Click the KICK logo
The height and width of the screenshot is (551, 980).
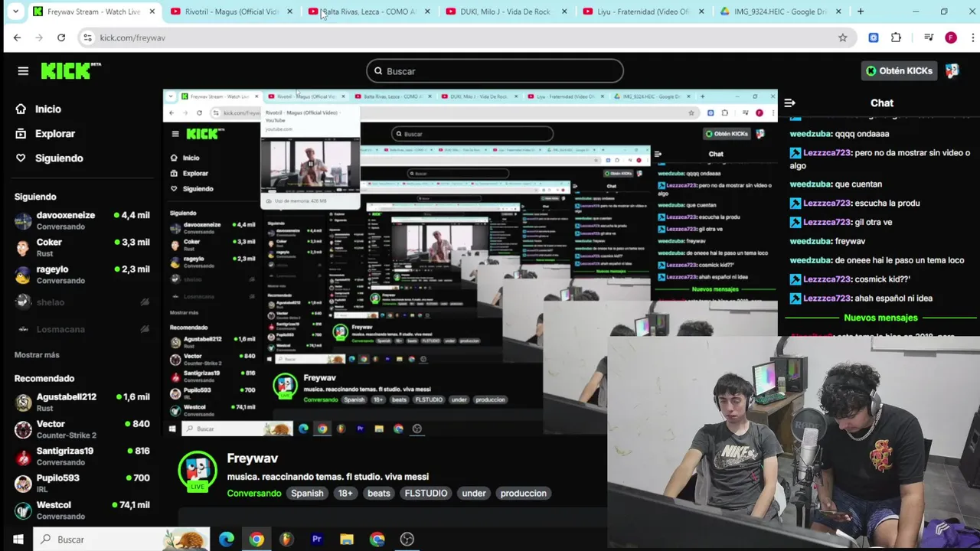pyautogui.click(x=70, y=70)
